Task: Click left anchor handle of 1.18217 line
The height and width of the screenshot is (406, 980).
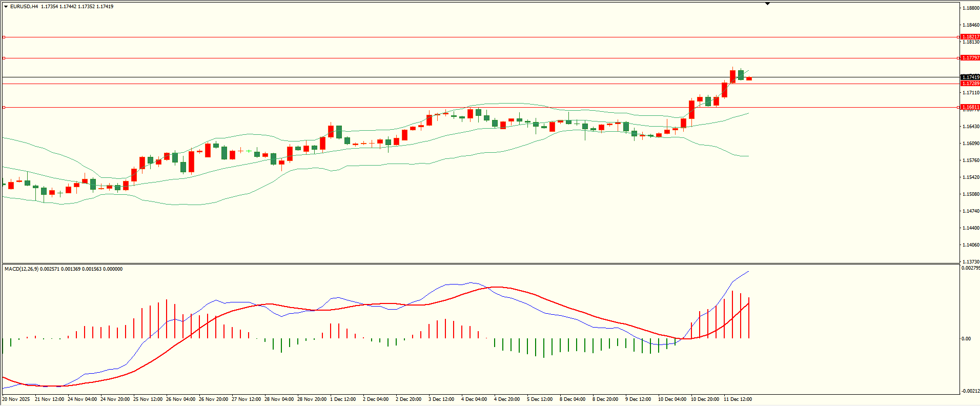Action: [4, 37]
